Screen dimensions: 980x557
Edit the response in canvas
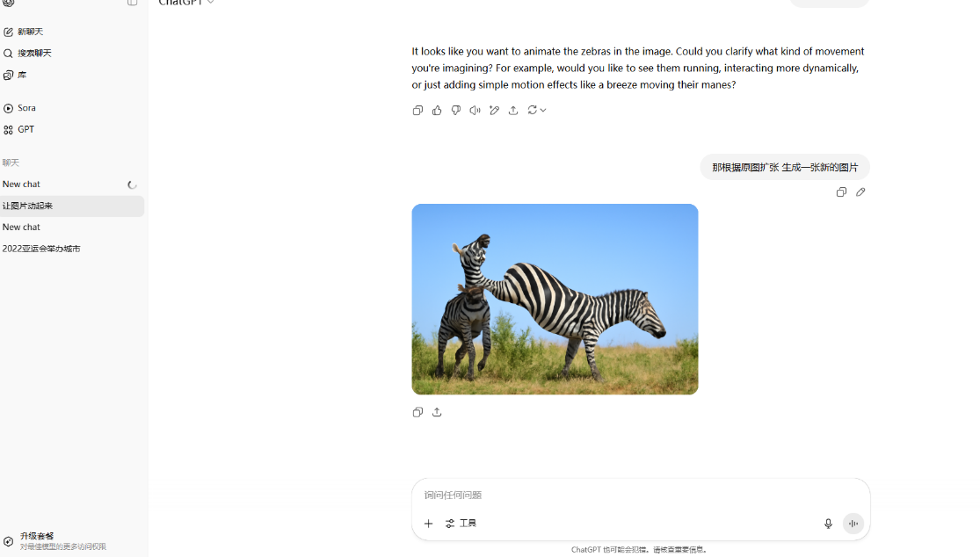[494, 111]
